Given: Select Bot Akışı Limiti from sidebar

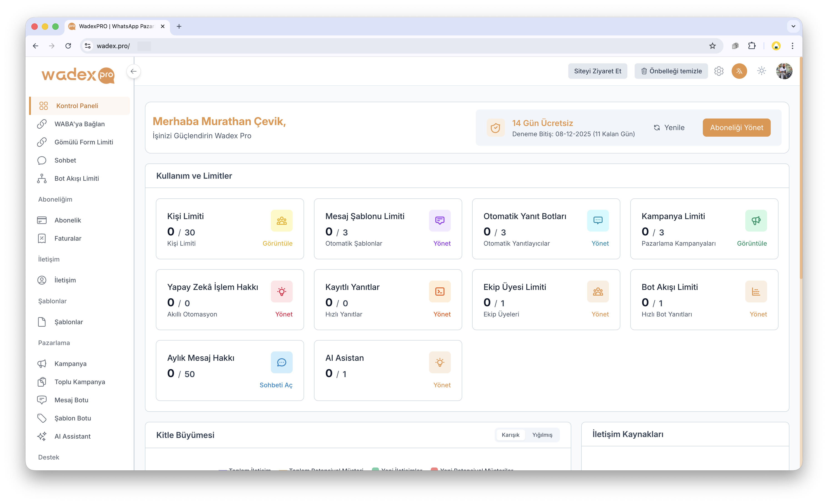Looking at the screenshot, I should (x=77, y=178).
